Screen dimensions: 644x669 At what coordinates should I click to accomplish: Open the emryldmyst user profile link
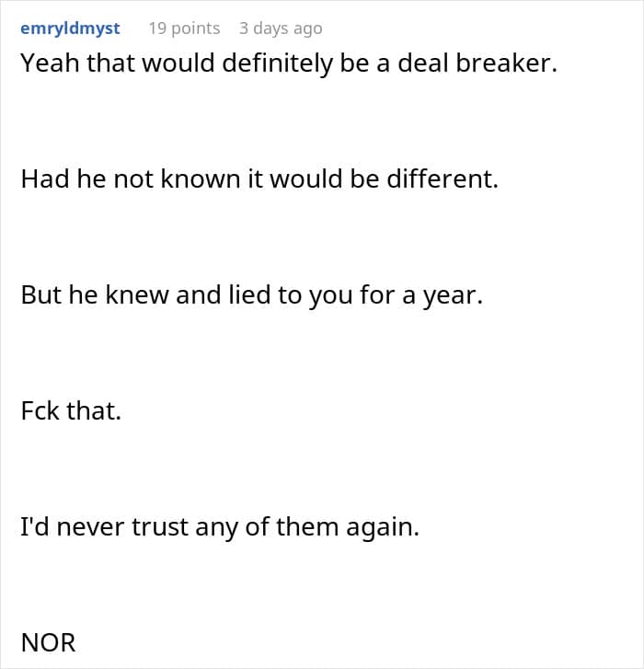pos(70,28)
